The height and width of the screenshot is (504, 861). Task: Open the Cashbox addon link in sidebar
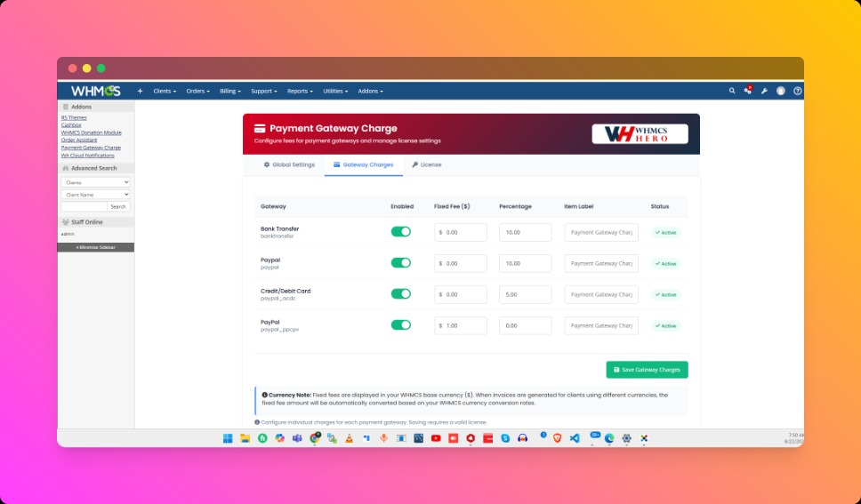[x=71, y=125]
